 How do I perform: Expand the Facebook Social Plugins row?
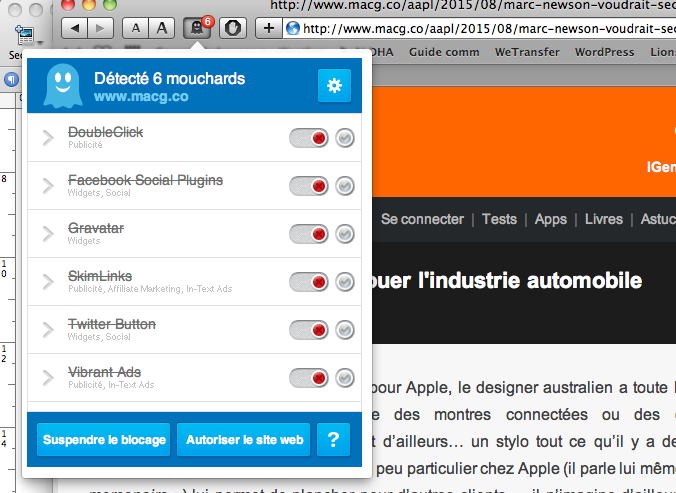click(48, 186)
